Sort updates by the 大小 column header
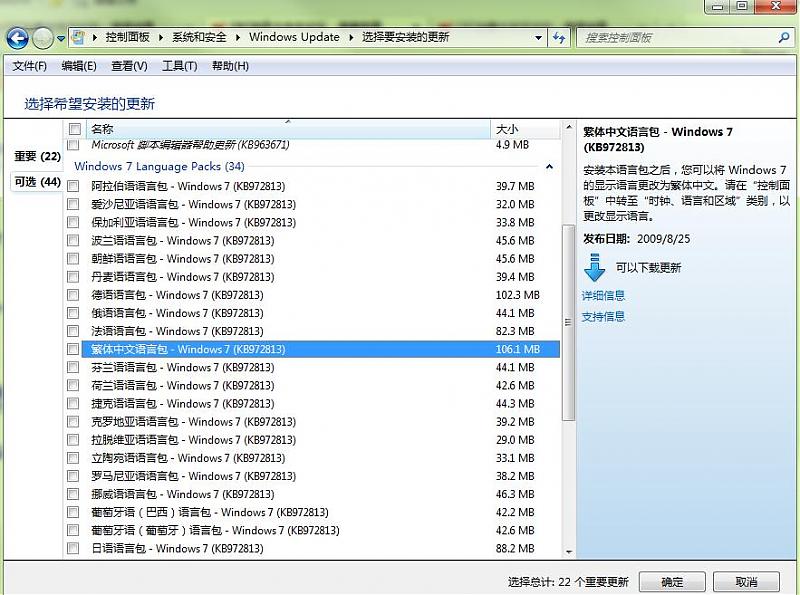Screen dimensions: 800x595 tap(526, 129)
